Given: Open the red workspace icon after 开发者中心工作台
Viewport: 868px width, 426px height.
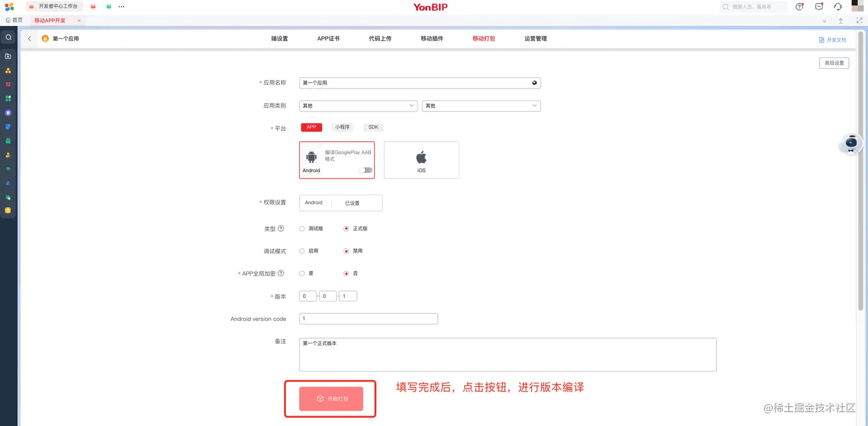Looking at the screenshot, I should pos(93,7).
